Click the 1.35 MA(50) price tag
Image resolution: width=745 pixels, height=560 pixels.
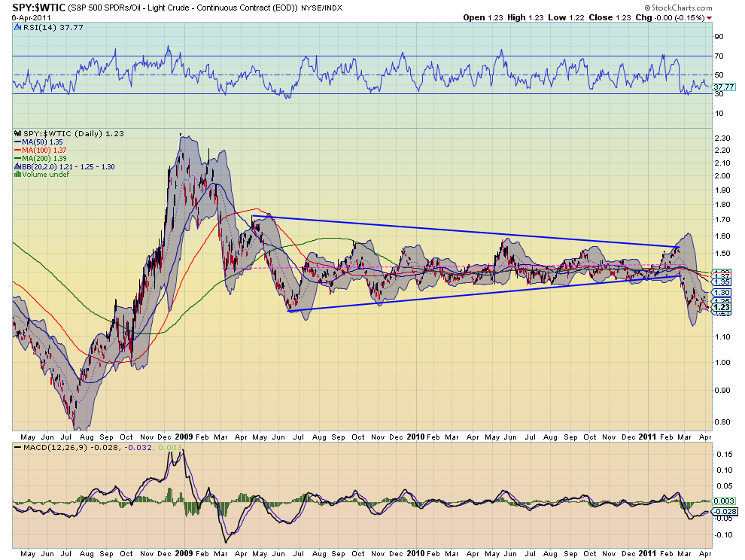[721, 282]
